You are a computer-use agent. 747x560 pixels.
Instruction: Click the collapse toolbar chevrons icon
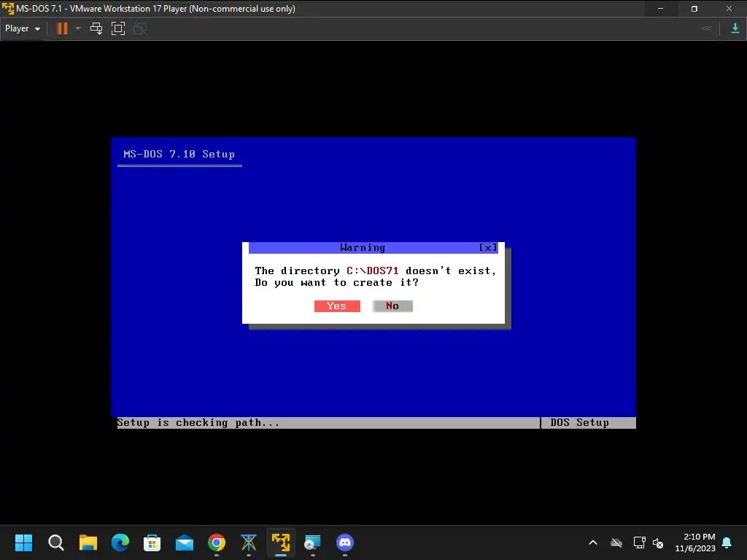707,28
